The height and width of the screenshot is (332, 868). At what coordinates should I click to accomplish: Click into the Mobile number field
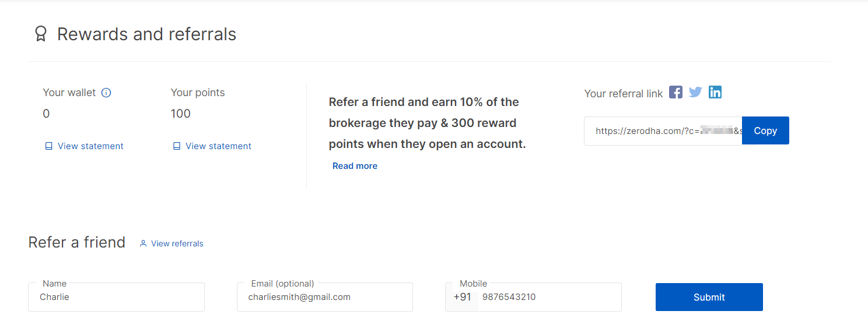coord(549,297)
